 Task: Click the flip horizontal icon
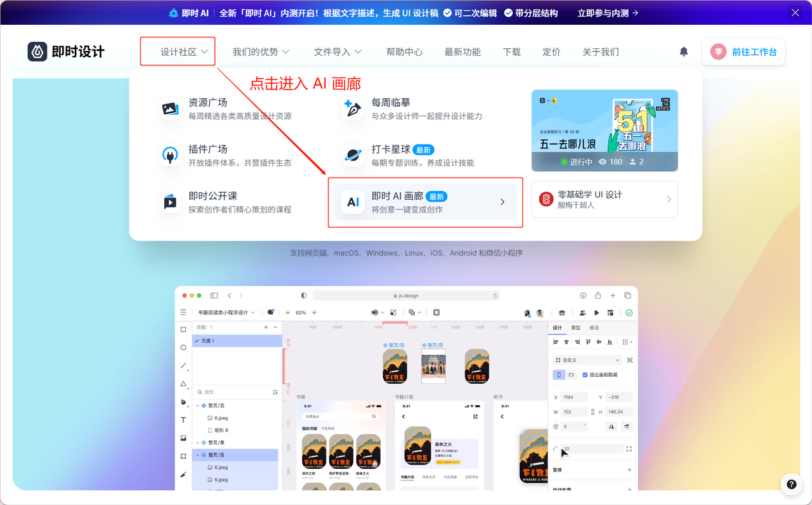tap(612, 426)
